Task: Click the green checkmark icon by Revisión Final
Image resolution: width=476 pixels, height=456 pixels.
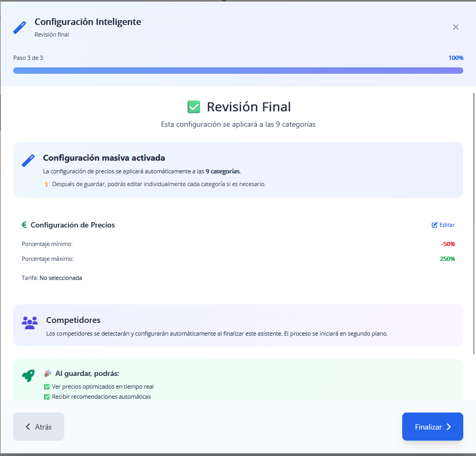Action: (x=194, y=107)
